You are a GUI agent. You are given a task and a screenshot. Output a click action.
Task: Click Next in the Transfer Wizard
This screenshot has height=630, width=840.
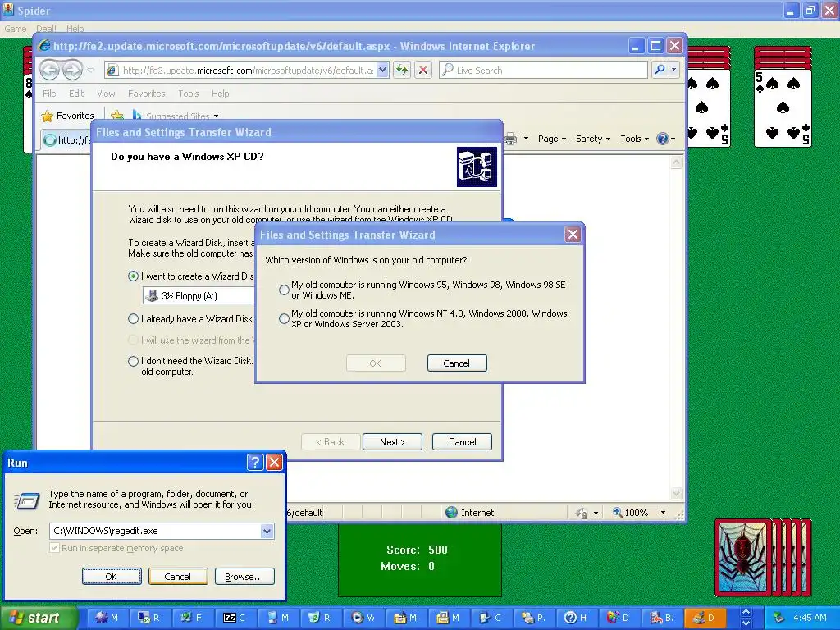[392, 442]
